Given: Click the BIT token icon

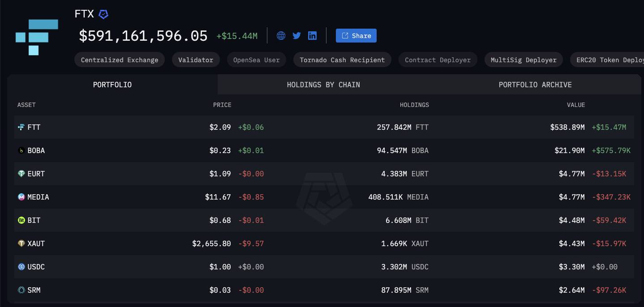Looking at the screenshot, I should coord(21,220).
